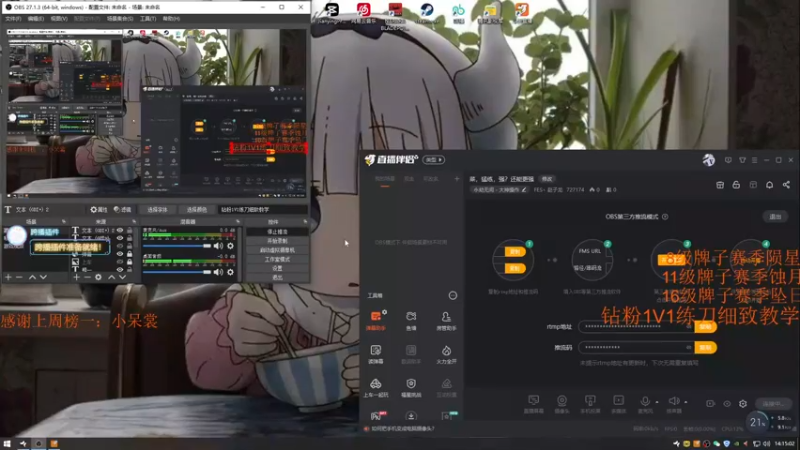Click 工作室模式 in OBS controls
The width and height of the screenshot is (800, 450).
pyautogui.click(x=277, y=259)
